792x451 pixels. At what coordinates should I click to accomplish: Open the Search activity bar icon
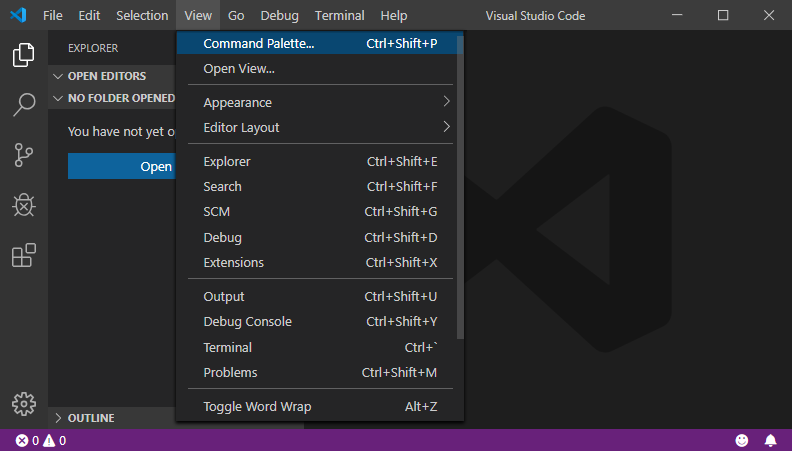coord(23,105)
